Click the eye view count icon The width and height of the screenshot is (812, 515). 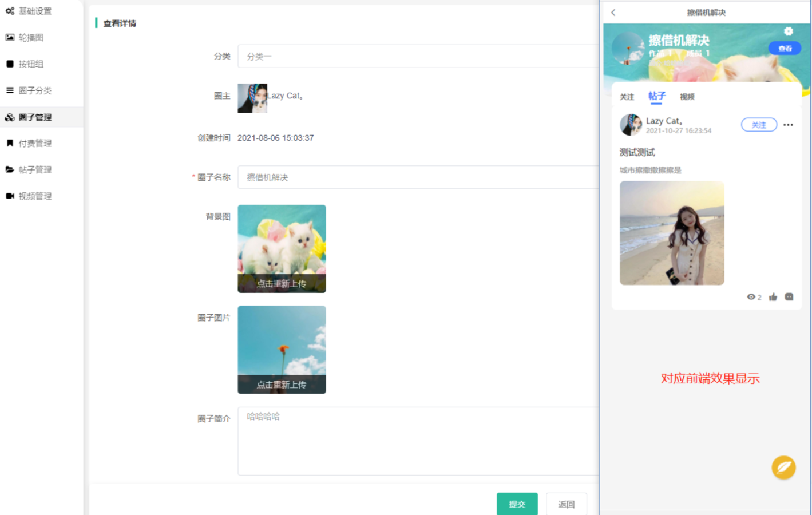(751, 297)
